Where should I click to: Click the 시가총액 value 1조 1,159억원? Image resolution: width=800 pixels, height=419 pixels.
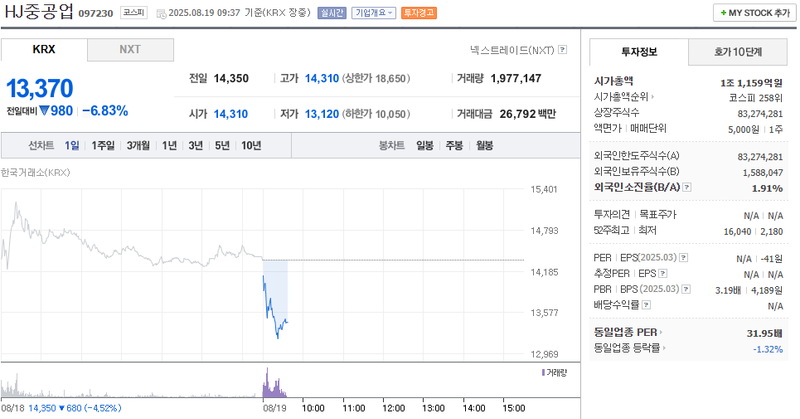(752, 83)
